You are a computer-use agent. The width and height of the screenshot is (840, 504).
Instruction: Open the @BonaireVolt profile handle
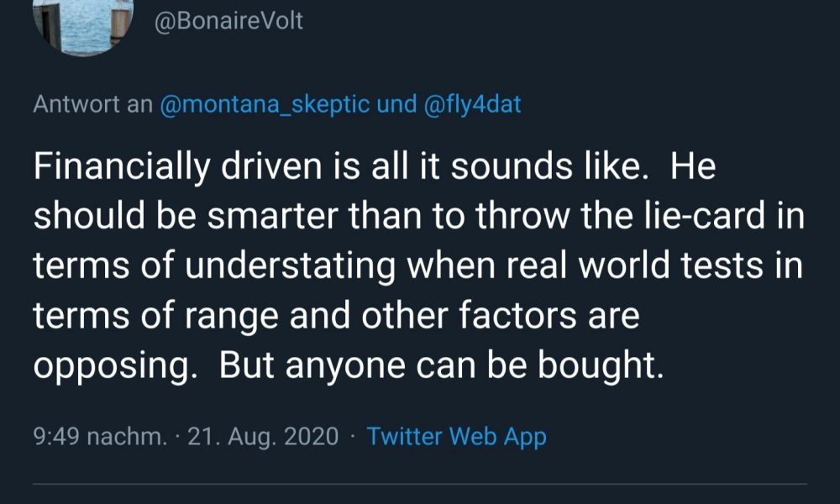[x=228, y=21]
